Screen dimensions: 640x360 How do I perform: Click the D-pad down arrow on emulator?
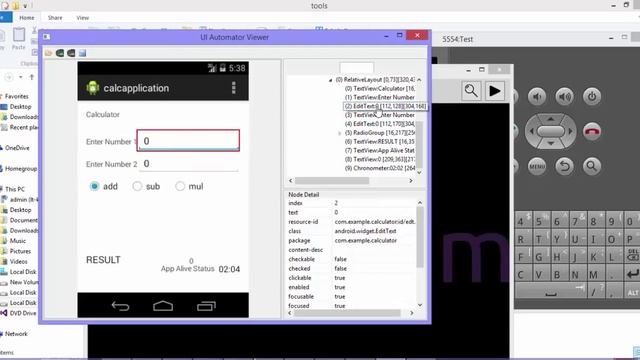551,143
